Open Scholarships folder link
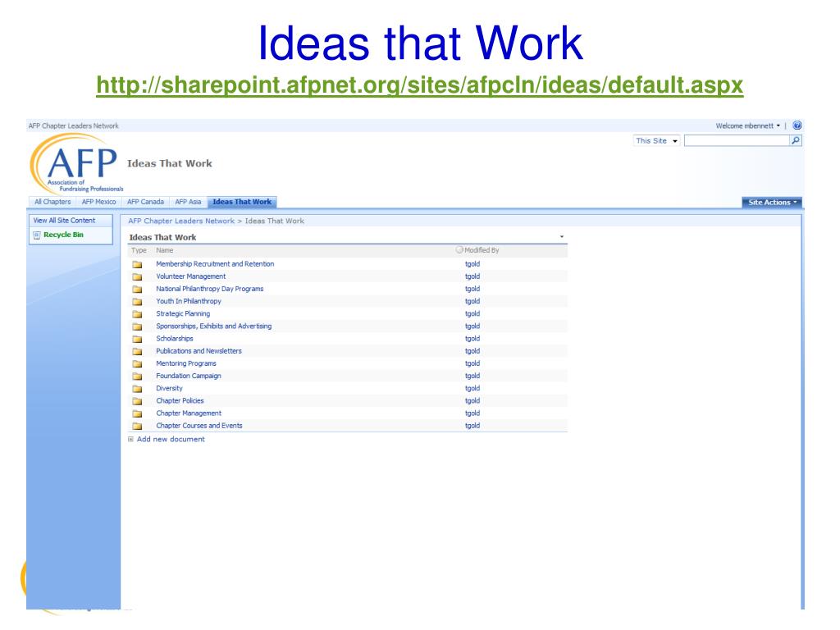The height and width of the screenshot is (630, 840). tap(175, 339)
